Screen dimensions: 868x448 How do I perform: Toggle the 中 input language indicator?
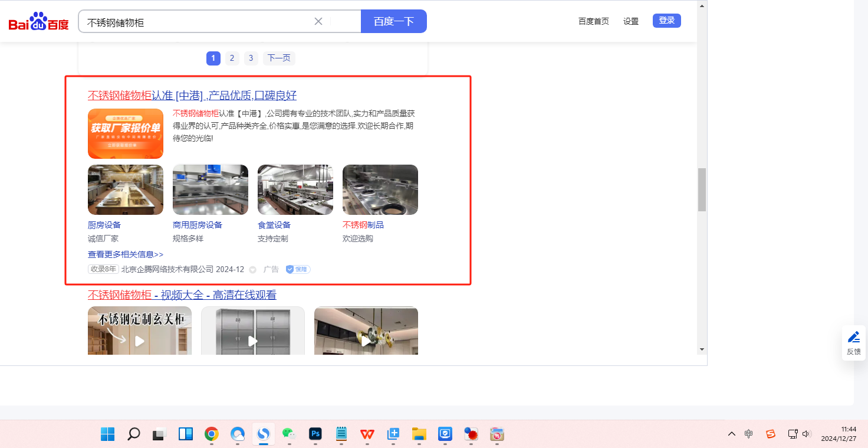point(749,434)
